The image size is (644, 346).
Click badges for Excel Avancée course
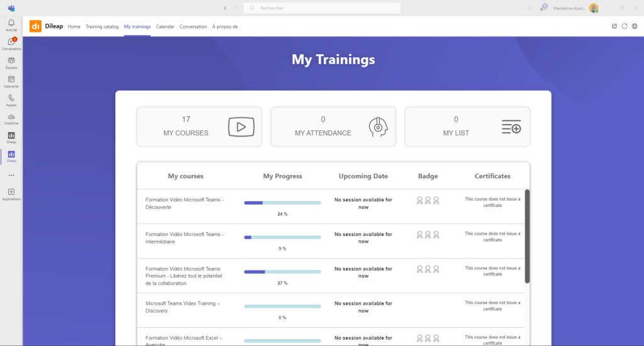pos(428,338)
